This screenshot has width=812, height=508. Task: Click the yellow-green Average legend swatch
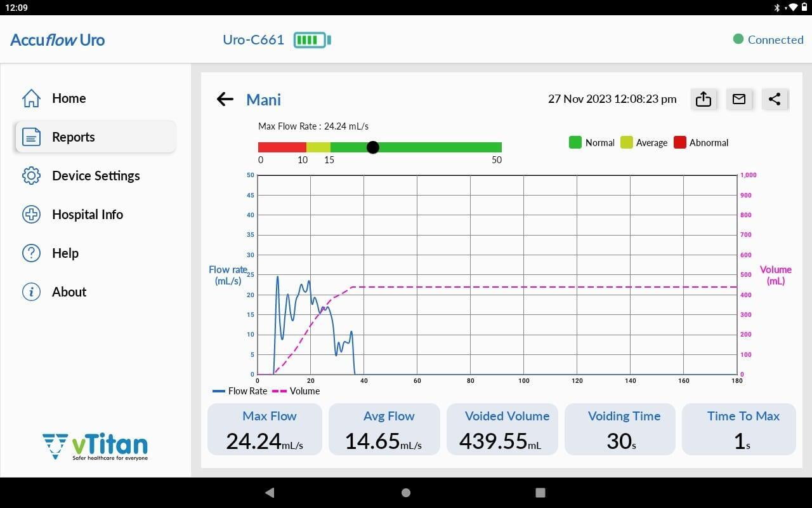point(626,142)
